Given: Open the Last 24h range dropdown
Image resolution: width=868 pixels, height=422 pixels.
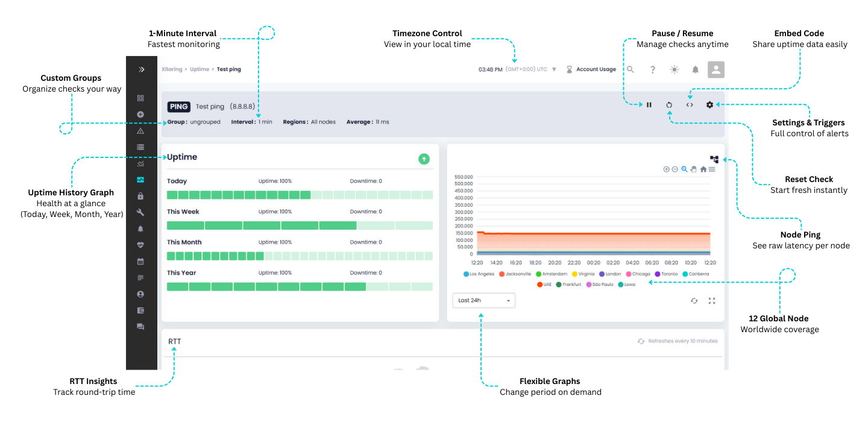Looking at the screenshot, I should (x=483, y=300).
